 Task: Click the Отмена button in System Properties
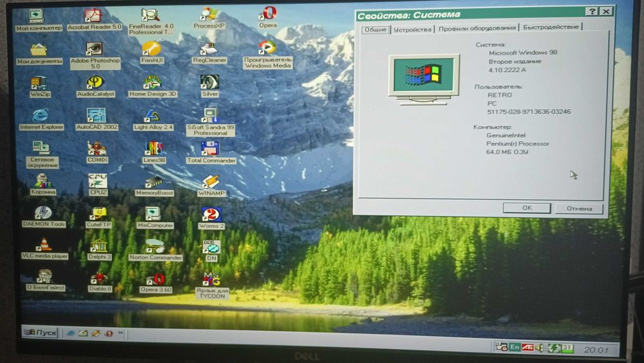(579, 208)
